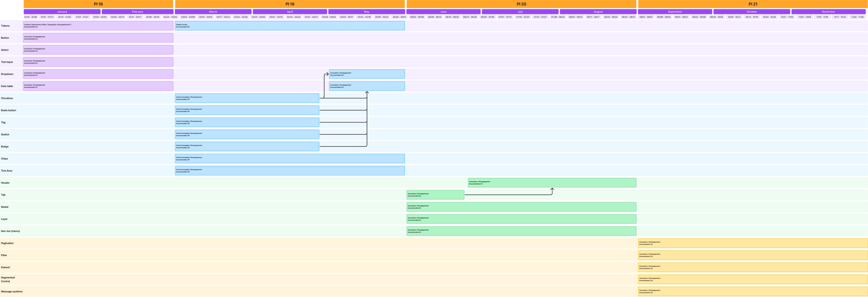Open the blue Switch task bar
868x297 pixels.
(247, 135)
